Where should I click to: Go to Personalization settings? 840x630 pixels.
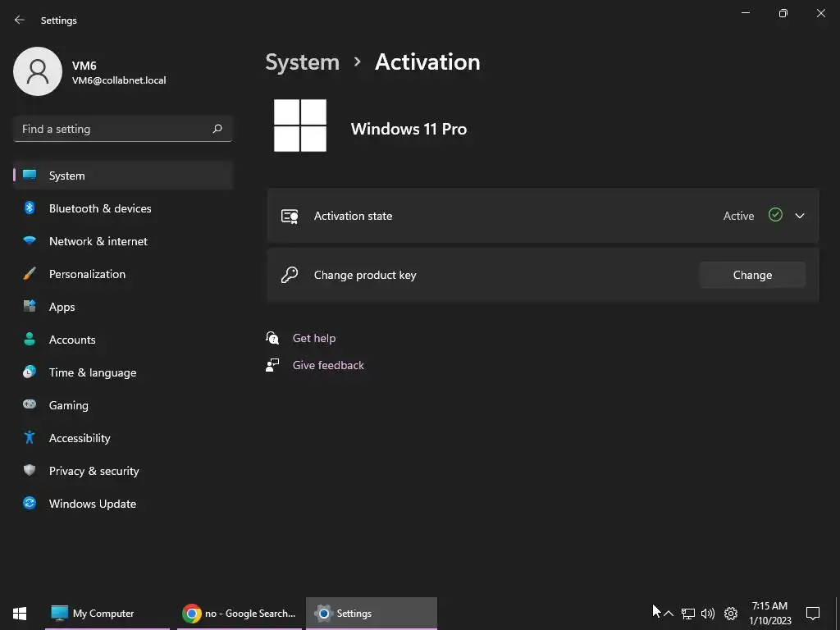123,274
